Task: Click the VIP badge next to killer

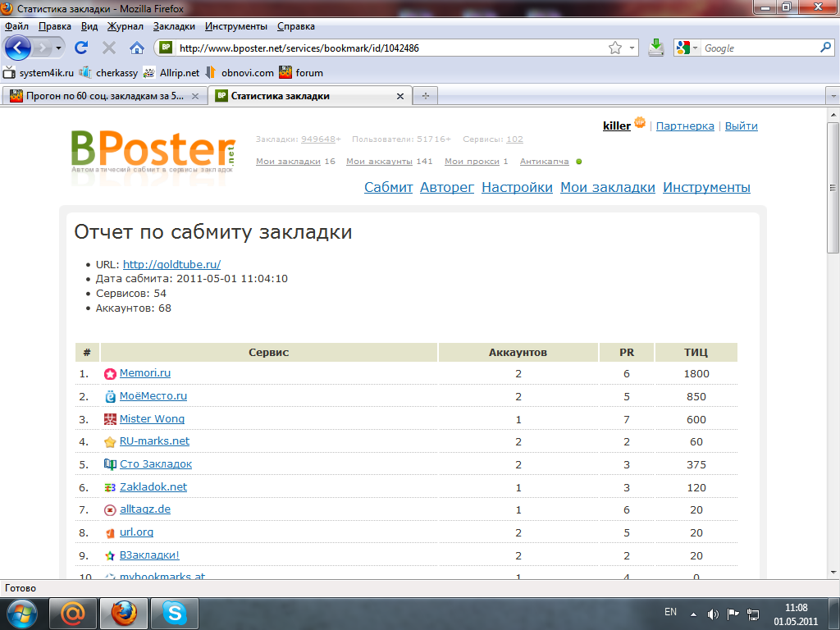Action: pyautogui.click(x=640, y=123)
